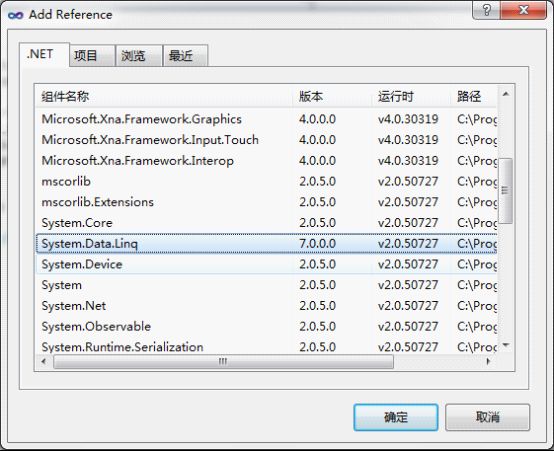Select the plain System component
This screenshot has width=554, height=451.
[267, 285]
